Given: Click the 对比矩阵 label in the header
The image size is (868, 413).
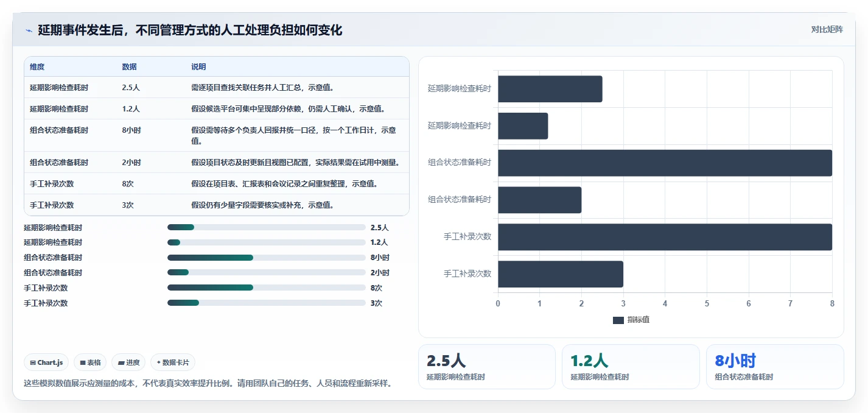Looking at the screenshot, I should (x=827, y=29).
